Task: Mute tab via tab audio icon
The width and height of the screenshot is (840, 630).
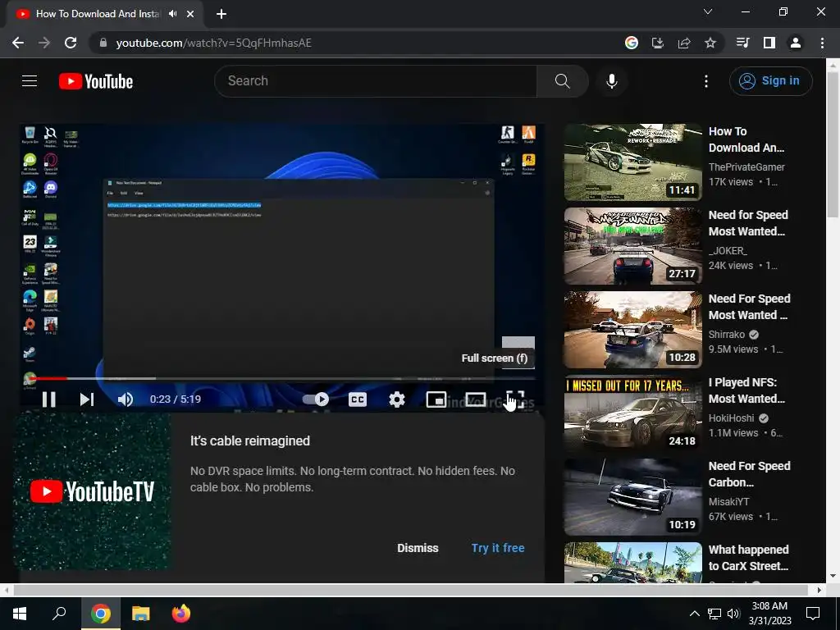Action: pos(172,14)
